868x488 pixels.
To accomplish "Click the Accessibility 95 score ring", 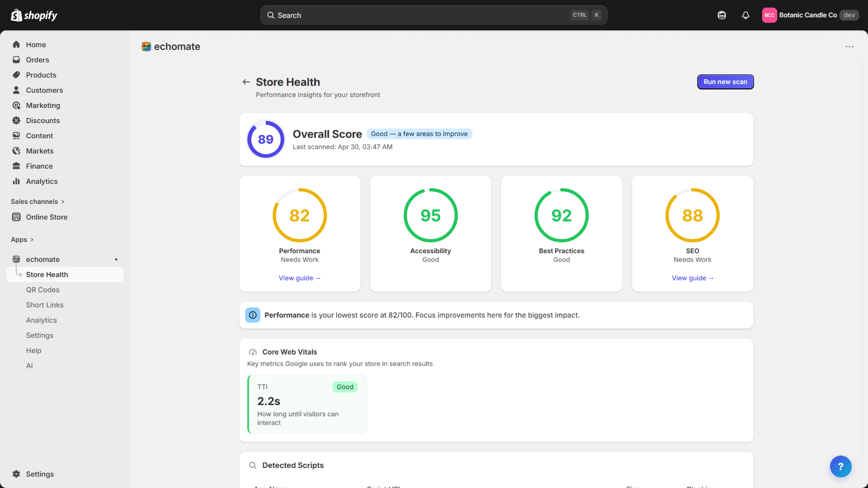I will tap(431, 215).
